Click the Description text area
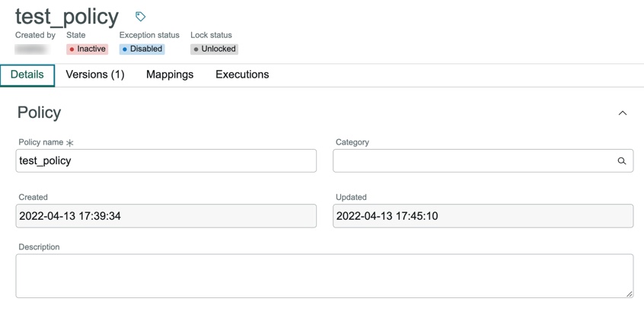 tap(324, 275)
